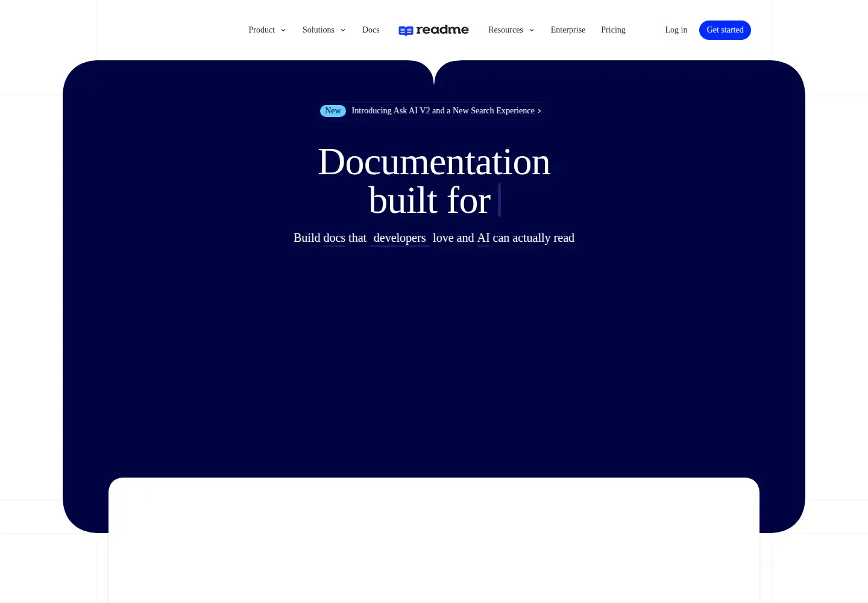The height and width of the screenshot is (603, 868).
Task: Click the underlined word "developers"
Action: (x=400, y=238)
